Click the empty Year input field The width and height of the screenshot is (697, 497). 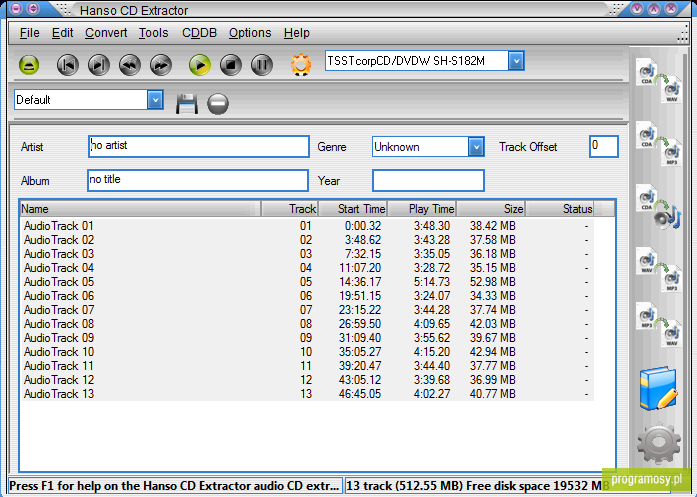pyautogui.click(x=428, y=180)
